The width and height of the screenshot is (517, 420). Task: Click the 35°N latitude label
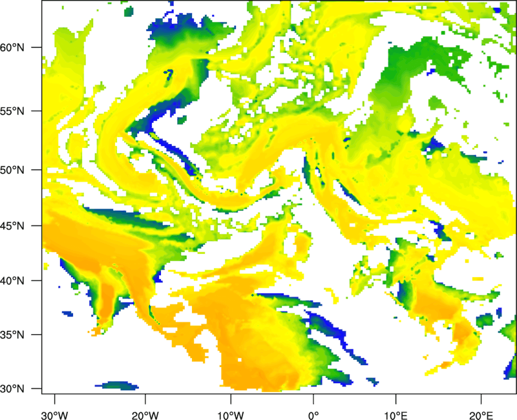12,335
